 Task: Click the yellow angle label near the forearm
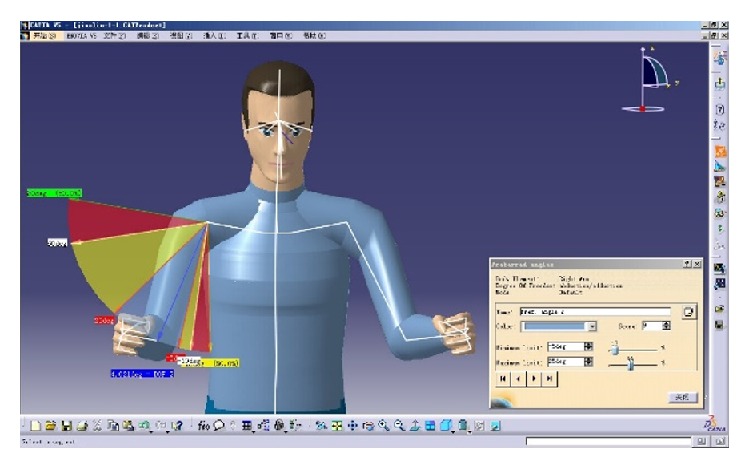[220, 363]
